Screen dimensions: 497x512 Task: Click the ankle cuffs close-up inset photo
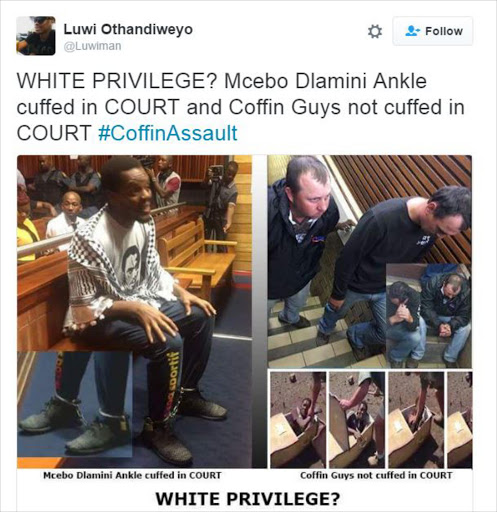[x=75, y=404]
